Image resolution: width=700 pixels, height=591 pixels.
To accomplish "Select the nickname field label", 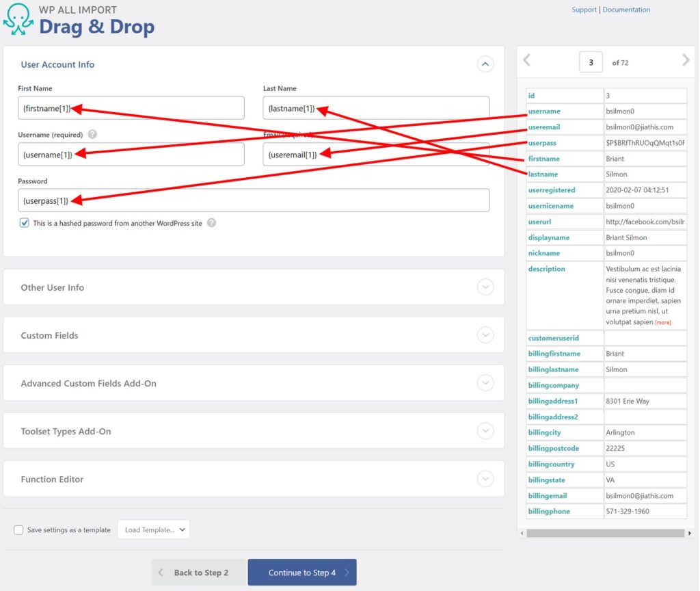I will (x=543, y=253).
